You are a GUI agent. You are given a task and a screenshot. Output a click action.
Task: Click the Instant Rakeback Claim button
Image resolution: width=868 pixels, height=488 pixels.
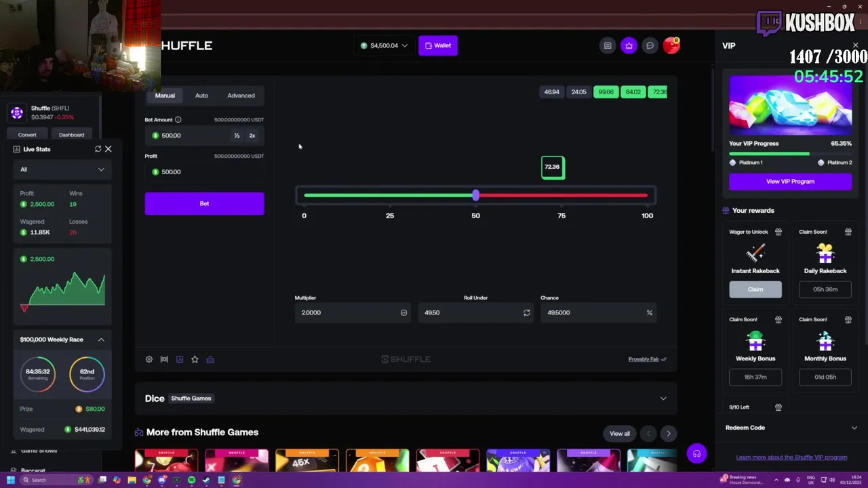755,289
